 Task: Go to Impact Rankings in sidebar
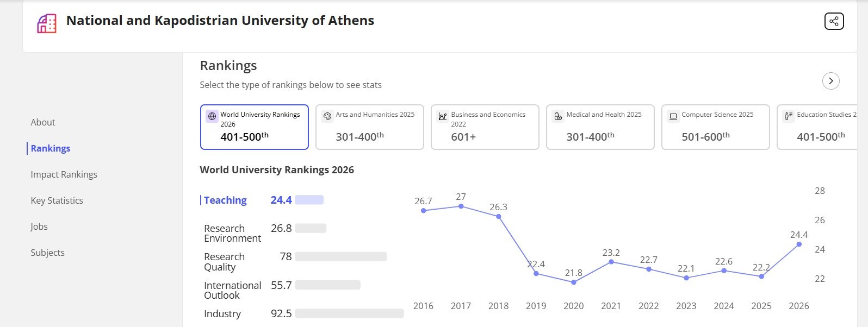coord(64,174)
